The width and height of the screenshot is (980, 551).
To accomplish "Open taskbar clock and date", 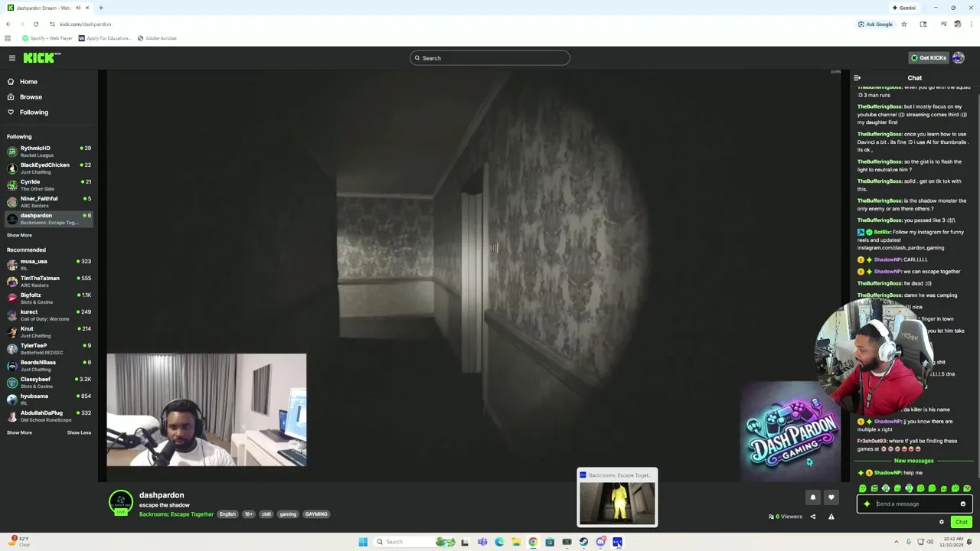I will pyautogui.click(x=953, y=542).
